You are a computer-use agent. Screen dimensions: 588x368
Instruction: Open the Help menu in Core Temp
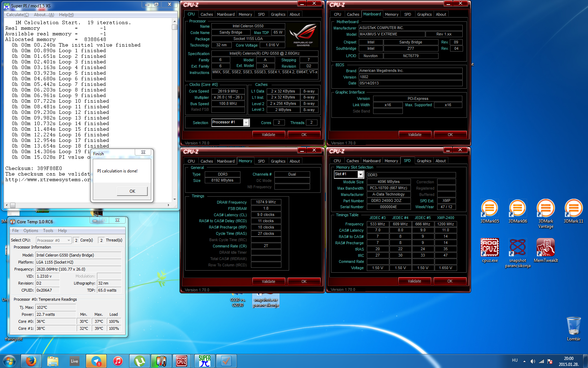click(62, 231)
